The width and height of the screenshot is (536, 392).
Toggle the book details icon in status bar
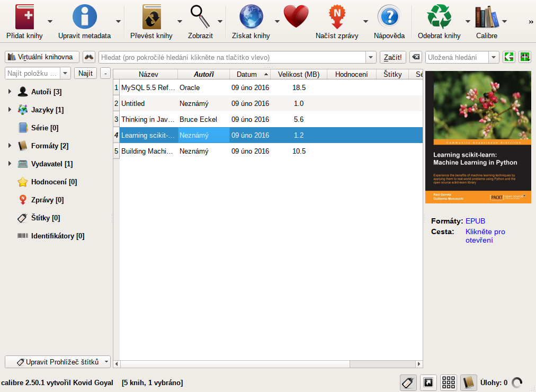pyautogui.click(x=469, y=382)
